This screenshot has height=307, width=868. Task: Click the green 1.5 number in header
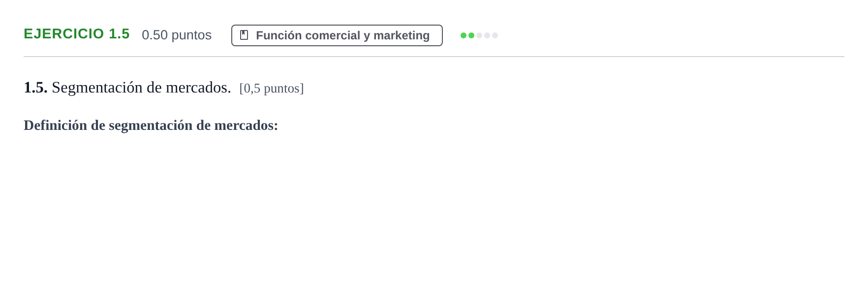click(119, 34)
